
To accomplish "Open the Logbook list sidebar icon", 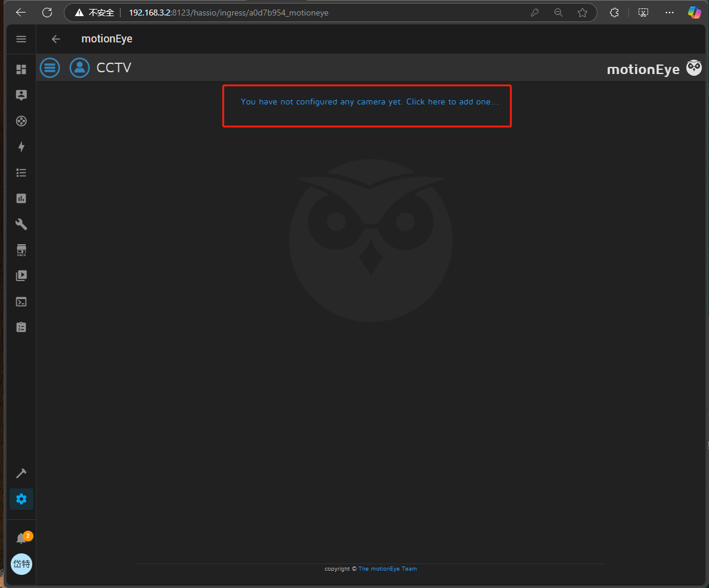I will point(21,173).
